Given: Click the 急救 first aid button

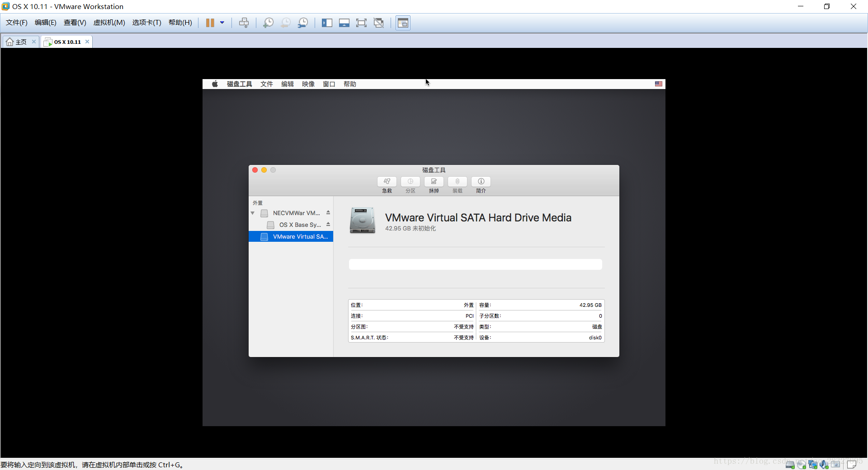Looking at the screenshot, I should click(387, 182).
